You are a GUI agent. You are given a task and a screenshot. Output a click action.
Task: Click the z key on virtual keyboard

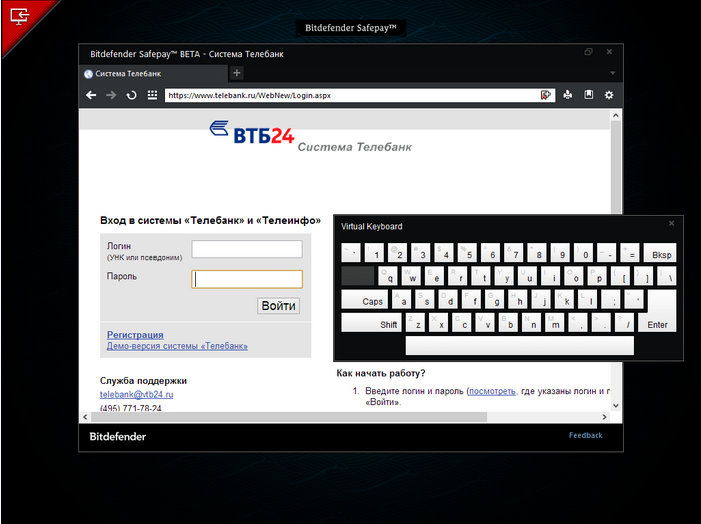pos(415,322)
